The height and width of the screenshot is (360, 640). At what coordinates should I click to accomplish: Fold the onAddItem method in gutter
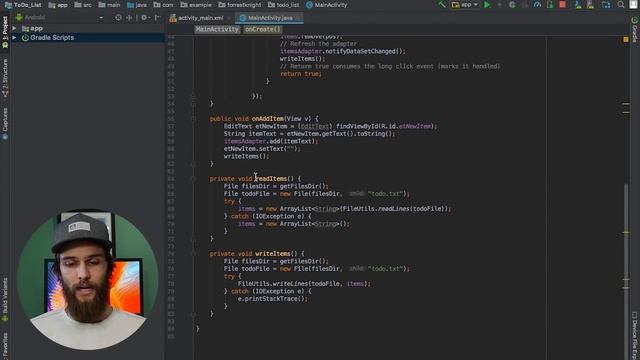(193, 119)
